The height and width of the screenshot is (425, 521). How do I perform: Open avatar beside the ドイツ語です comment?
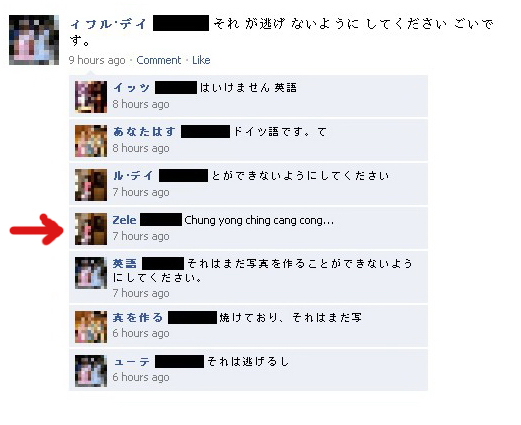click(91, 141)
